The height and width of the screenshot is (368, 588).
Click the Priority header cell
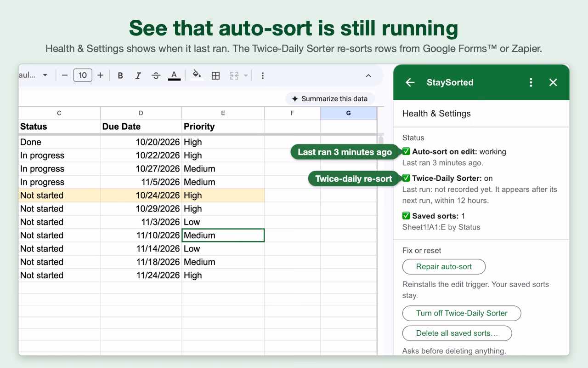pos(223,126)
